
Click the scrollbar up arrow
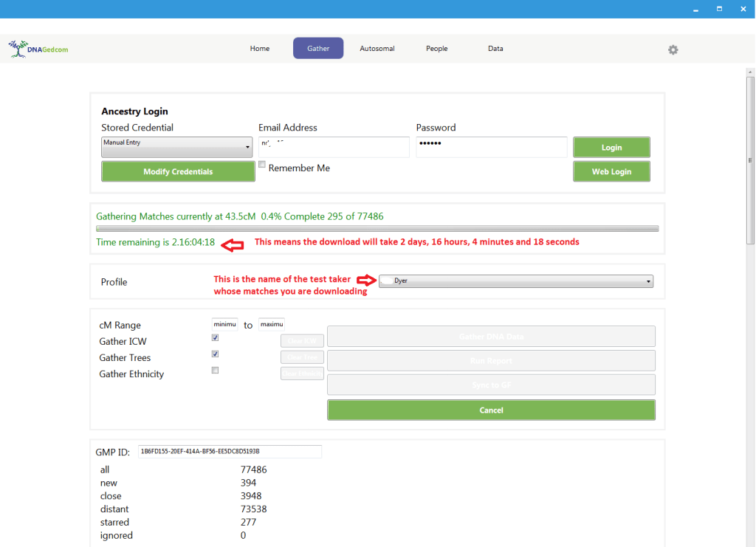click(x=750, y=72)
